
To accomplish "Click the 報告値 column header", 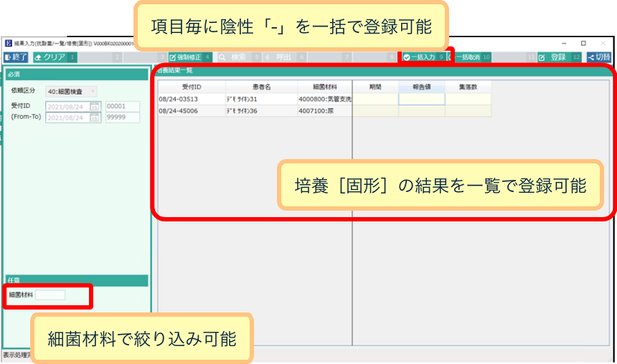I will (421, 87).
